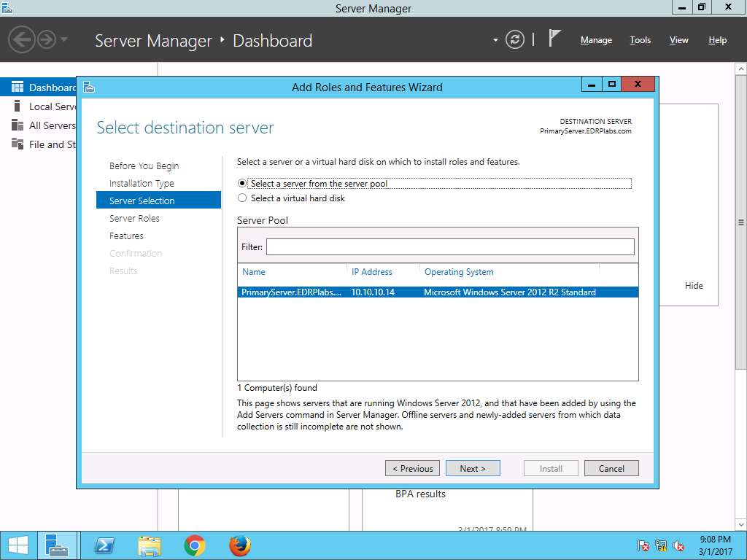Click the Server Manager forward arrow button
The height and width of the screenshot is (560, 747).
[x=47, y=40]
